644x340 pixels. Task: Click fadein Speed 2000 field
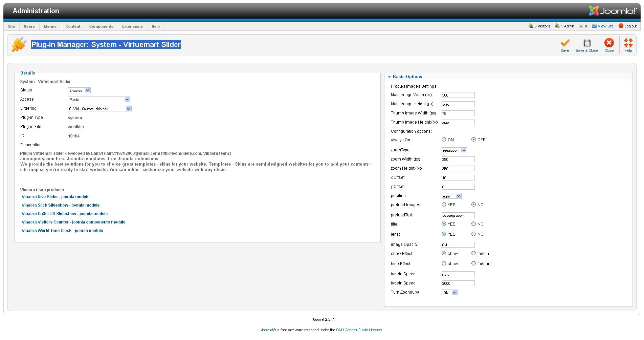(x=458, y=283)
